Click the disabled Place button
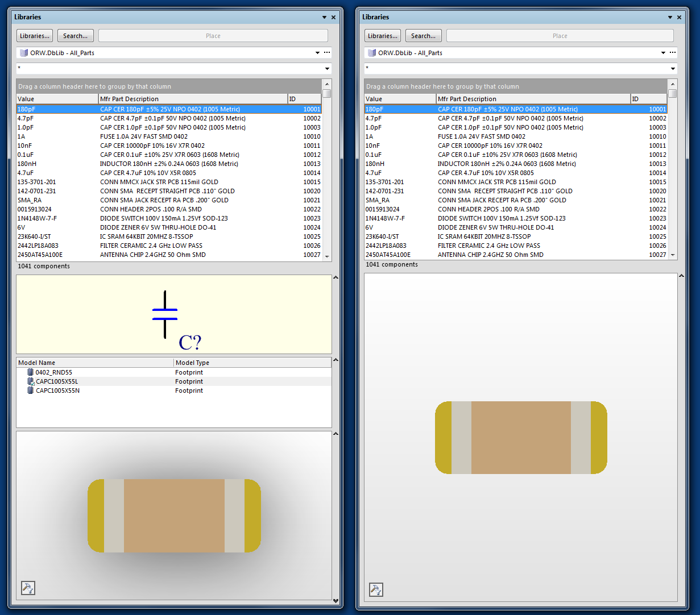The height and width of the screenshot is (615, 700). pyautogui.click(x=213, y=35)
